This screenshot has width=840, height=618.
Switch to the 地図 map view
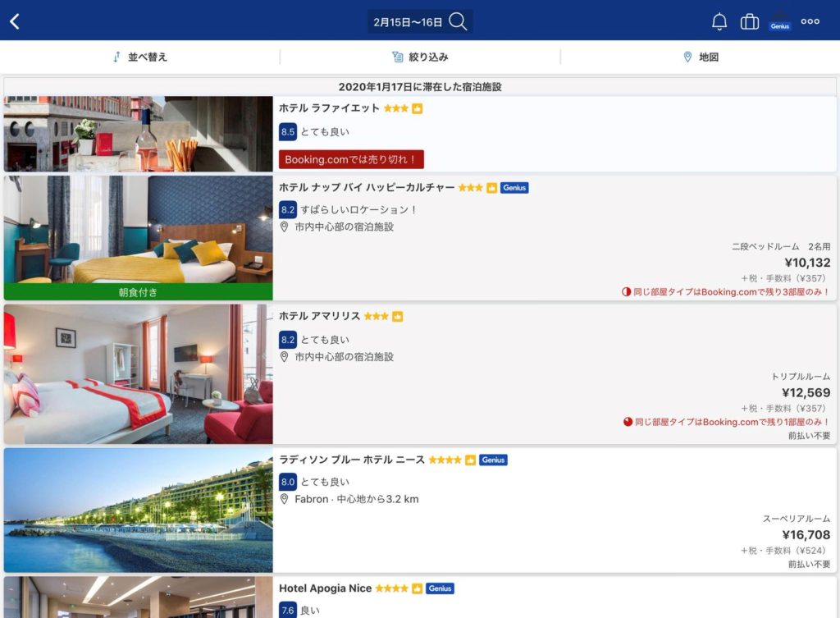point(701,57)
